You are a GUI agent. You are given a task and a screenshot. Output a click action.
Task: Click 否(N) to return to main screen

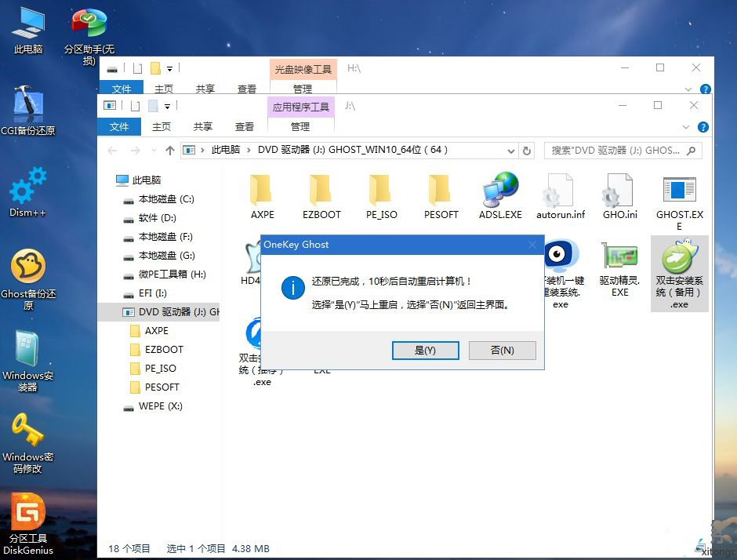point(502,351)
